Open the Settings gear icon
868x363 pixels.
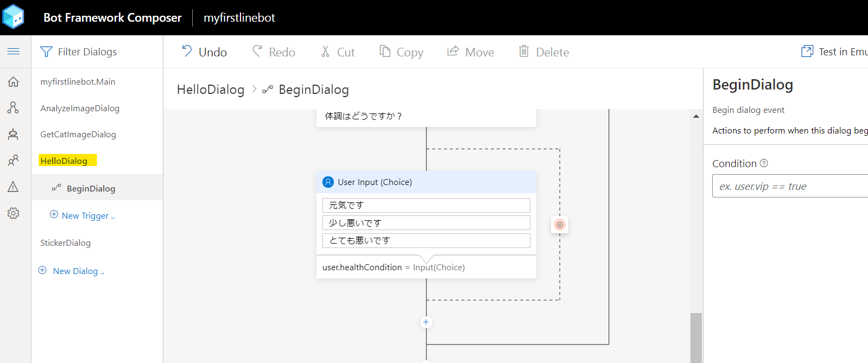[14, 213]
